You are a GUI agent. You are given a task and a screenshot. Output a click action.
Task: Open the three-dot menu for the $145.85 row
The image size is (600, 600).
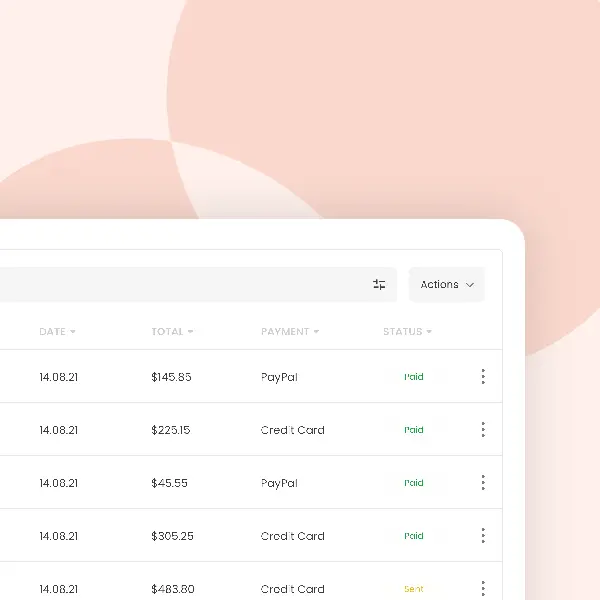[x=483, y=377]
